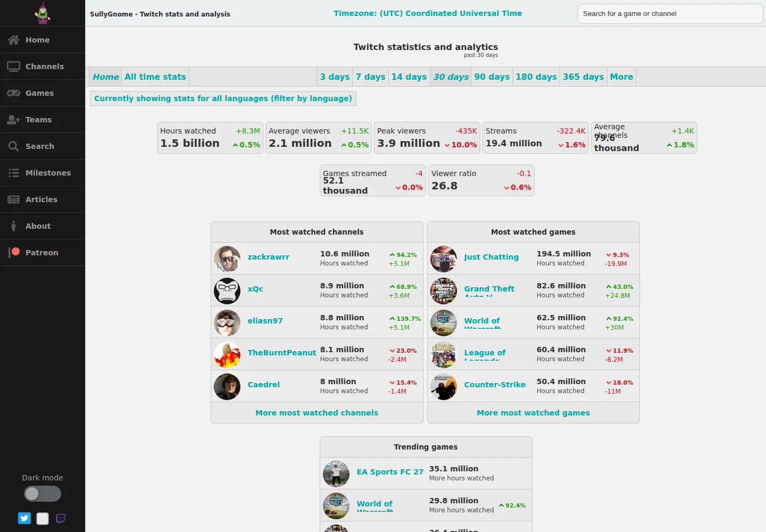
Task: Click Caedrel's avatar image
Action: [227, 387]
